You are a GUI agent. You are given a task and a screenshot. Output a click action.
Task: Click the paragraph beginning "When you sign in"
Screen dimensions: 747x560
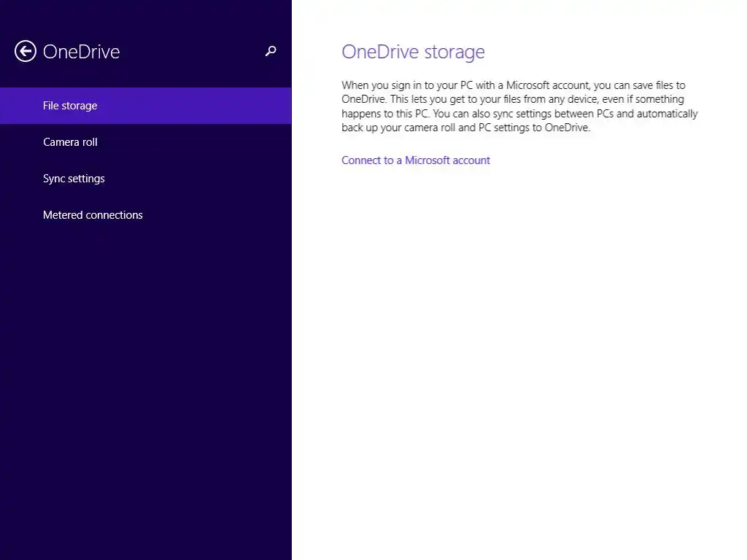[519, 106]
